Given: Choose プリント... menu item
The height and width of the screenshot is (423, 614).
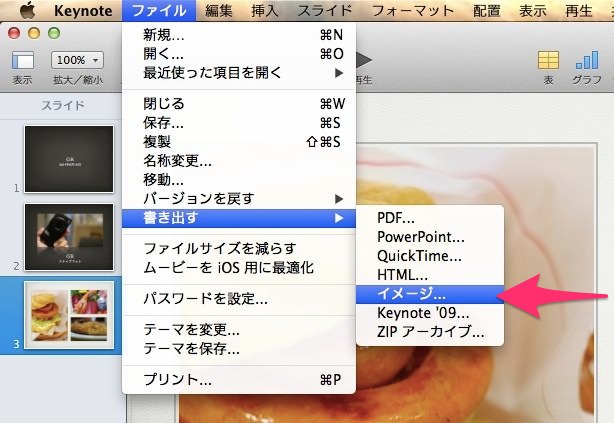Looking at the screenshot, I should pos(239,380).
